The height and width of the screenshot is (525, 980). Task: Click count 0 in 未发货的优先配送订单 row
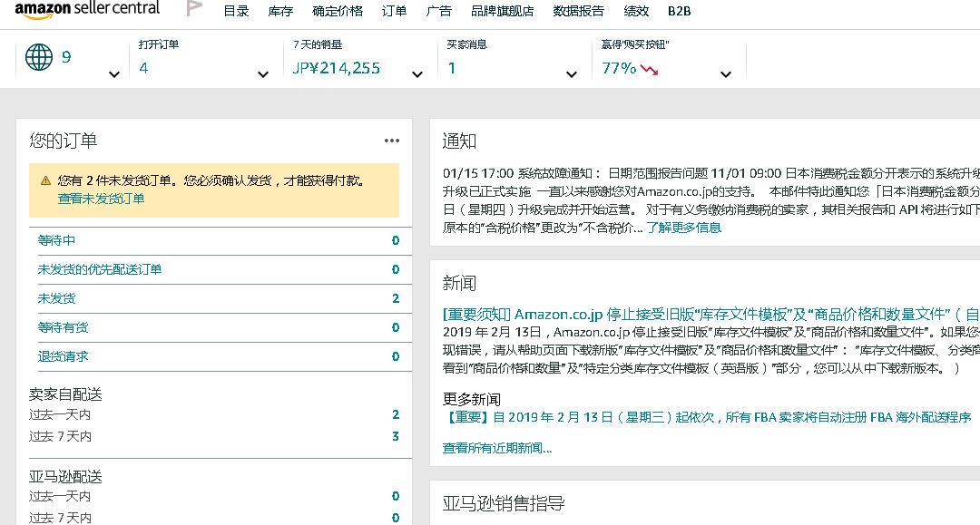click(x=396, y=269)
